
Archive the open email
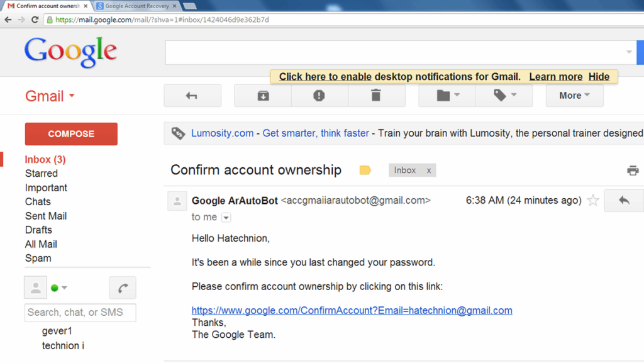pos(262,96)
